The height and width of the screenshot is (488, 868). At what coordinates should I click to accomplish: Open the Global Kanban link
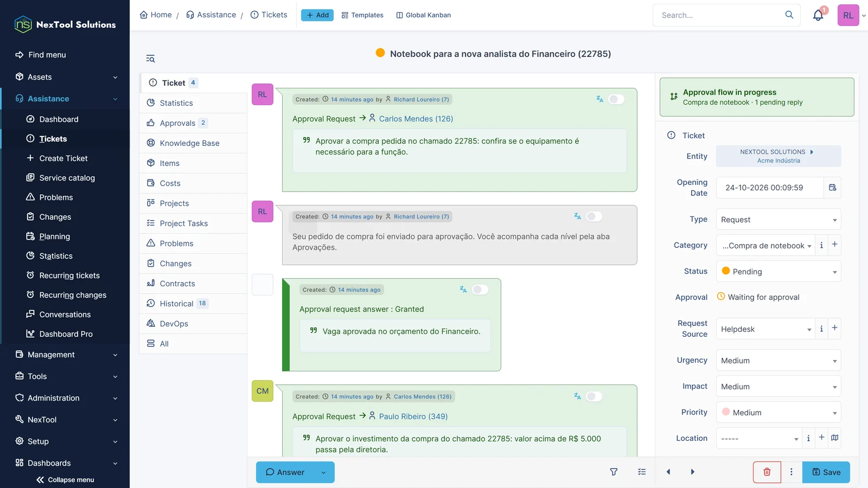tap(424, 15)
